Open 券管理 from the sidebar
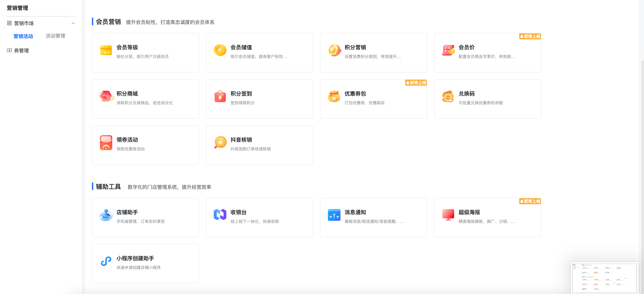The height and width of the screenshot is (294, 644). pyautogui.click(x=21, y=51)
